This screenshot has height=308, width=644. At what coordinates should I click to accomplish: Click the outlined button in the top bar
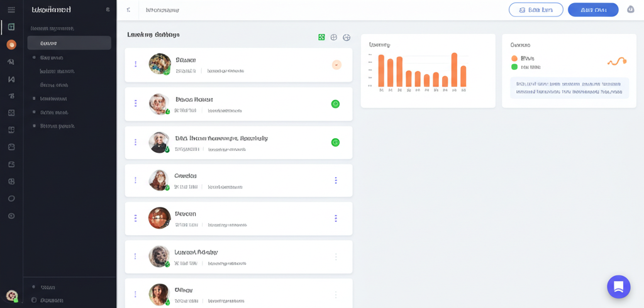pyautogui.click(x=536, y=10)
